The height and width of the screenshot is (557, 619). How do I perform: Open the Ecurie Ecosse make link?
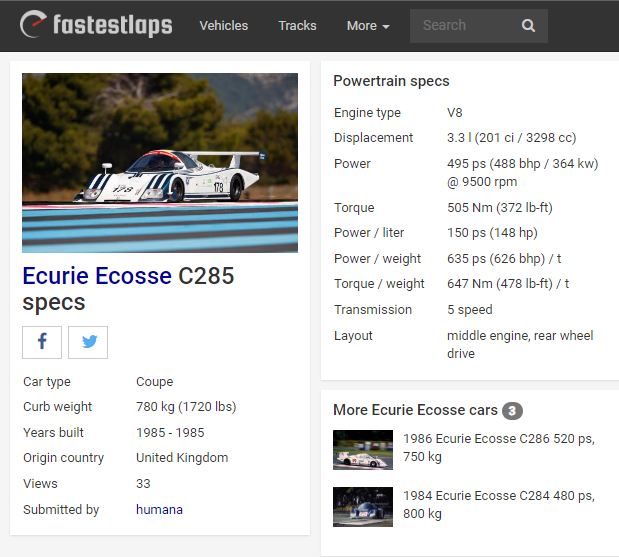click(x=97, y=276)
